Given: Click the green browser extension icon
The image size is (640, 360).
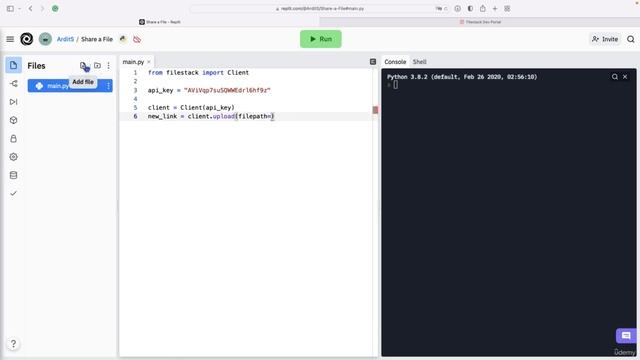Looking at the screenshot, I should (55, 8).
